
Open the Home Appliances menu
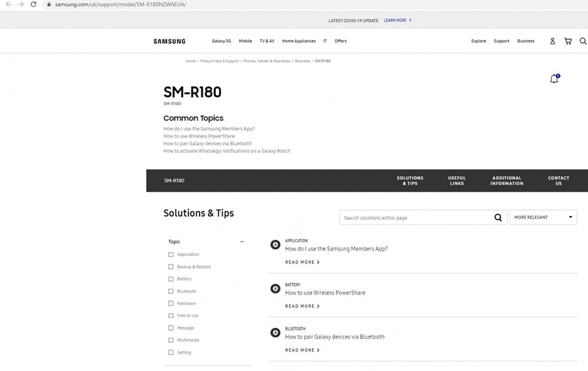pos(299,41)
